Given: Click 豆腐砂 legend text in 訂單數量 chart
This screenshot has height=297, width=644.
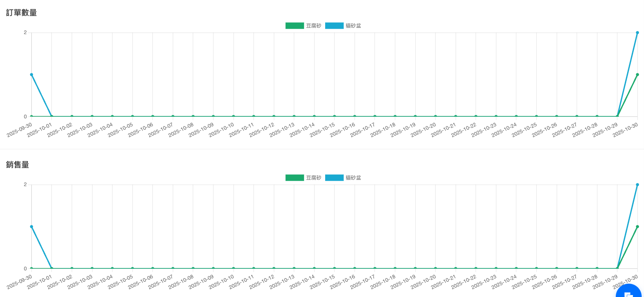Looking at the screenshot, I should pos(313,26).
